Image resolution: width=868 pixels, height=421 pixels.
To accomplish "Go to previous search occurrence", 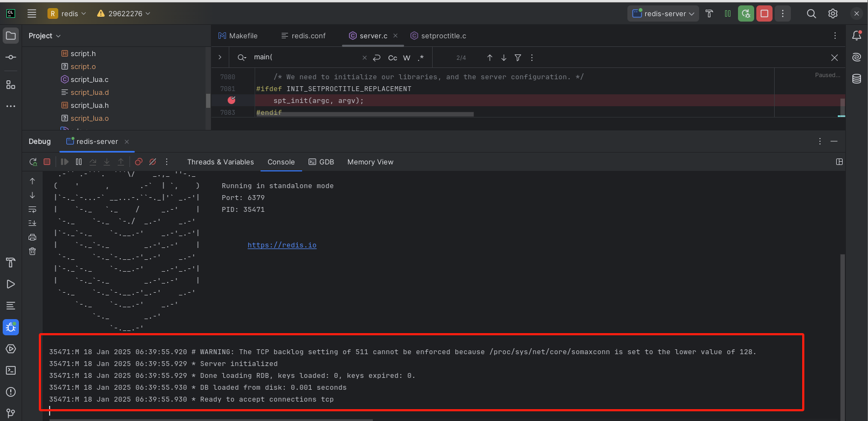I will pyautogui.click(x=490, y=58).
